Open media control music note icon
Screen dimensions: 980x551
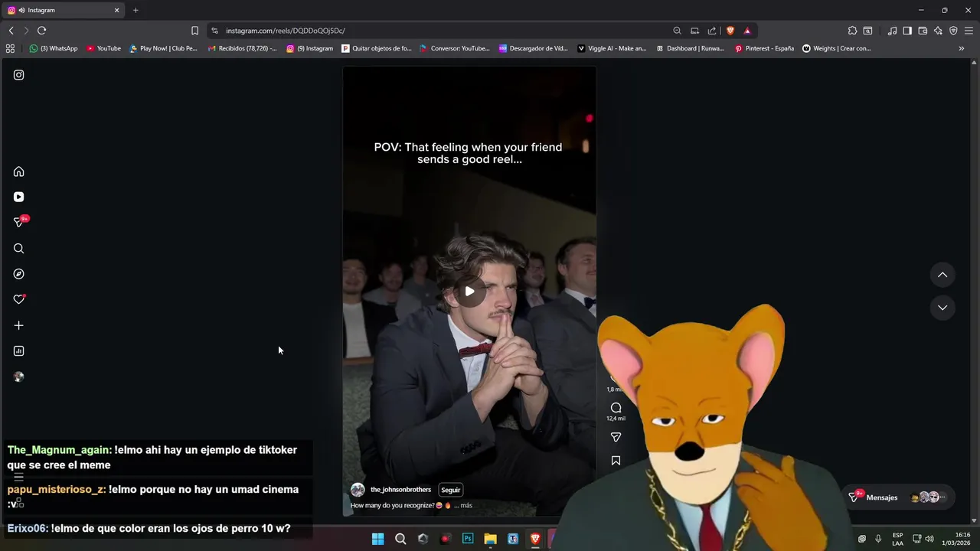892,31
